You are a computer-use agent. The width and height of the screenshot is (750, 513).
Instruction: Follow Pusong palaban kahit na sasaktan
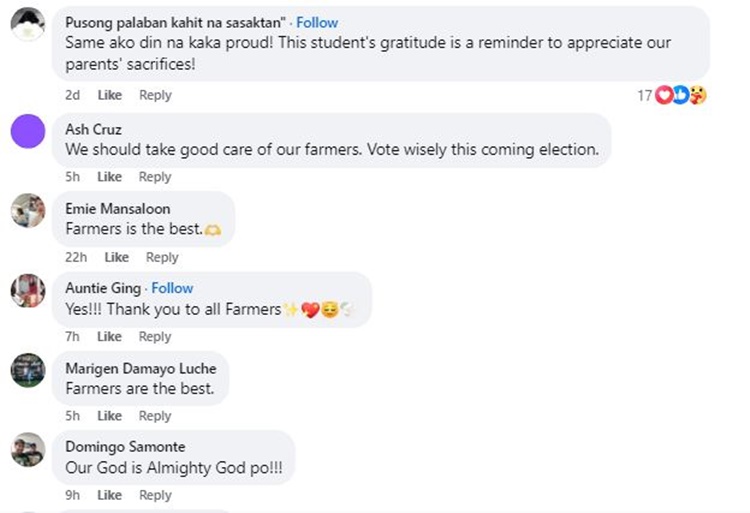pyautogui.click(x=317, y=22)
